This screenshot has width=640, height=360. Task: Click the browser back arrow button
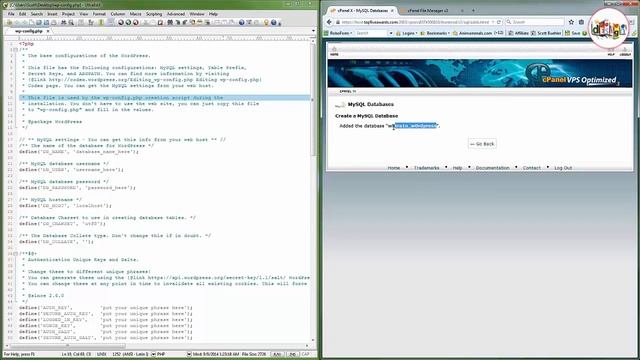click(x=330, y=22)
